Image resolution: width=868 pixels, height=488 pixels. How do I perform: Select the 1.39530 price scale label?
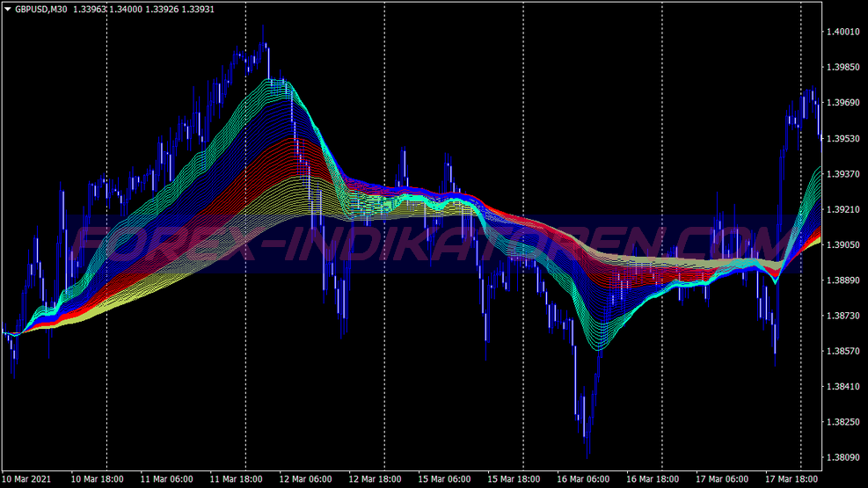(842, 138)
